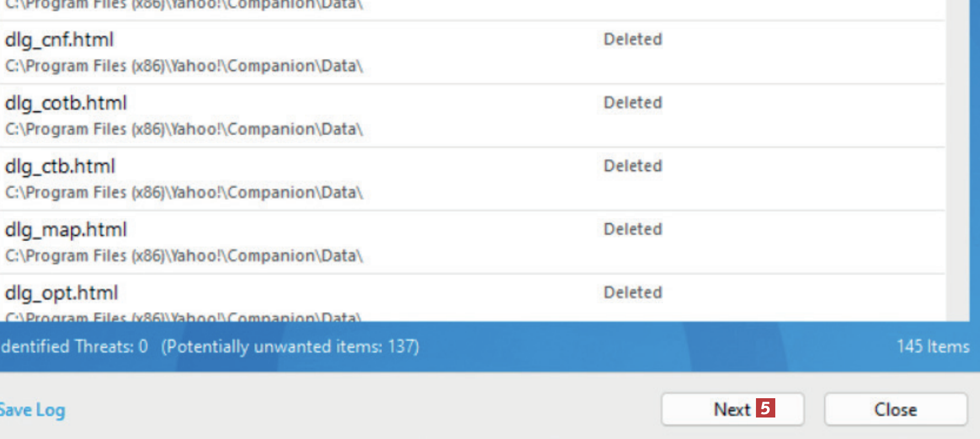Click the Close button
This screenshot has width=980, height=439.
tap(896, 409)
